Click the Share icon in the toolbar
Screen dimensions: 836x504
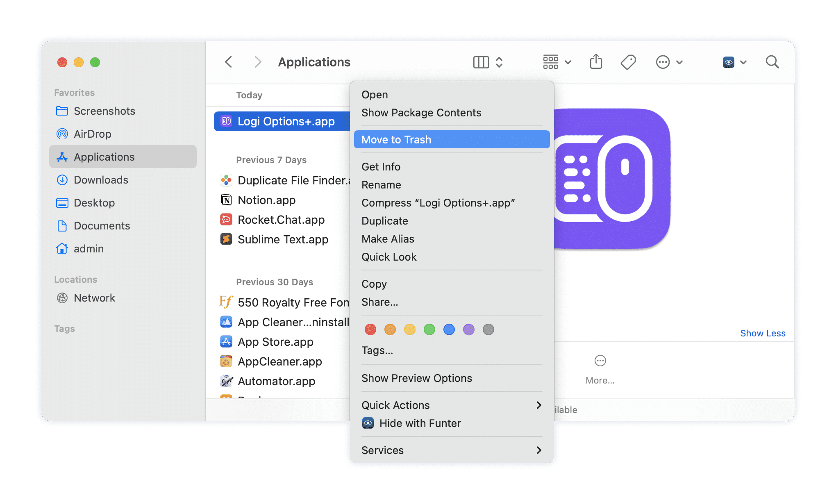coord(596,62)
